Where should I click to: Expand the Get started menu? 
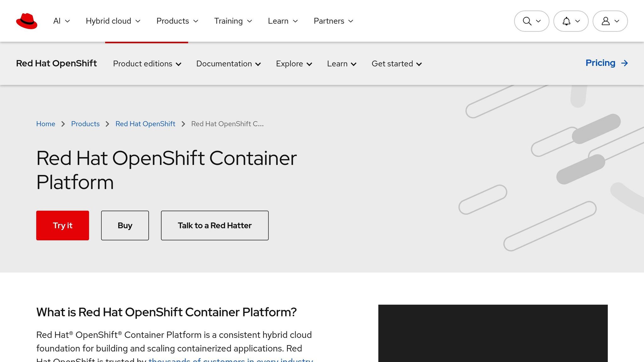pos(396,64)
